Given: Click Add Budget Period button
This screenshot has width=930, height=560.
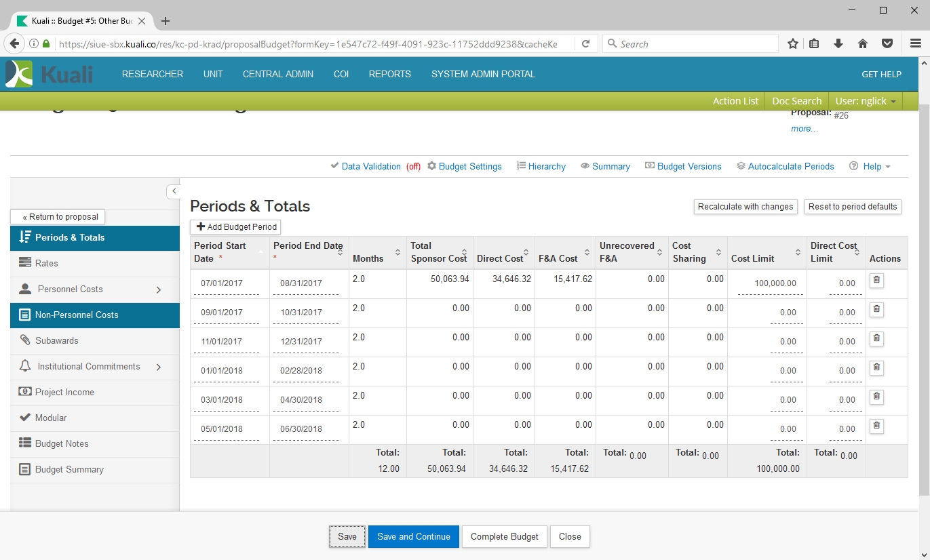Looking at the screenshot, I should [235, 227].
